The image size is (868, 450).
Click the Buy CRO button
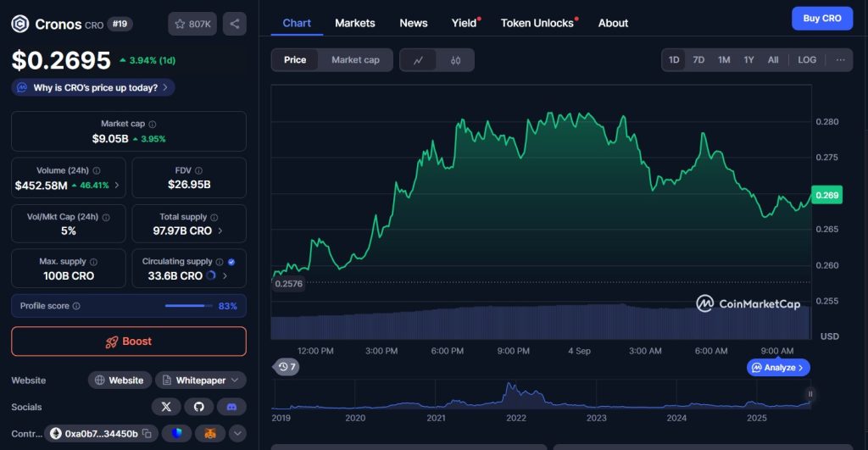821,19
